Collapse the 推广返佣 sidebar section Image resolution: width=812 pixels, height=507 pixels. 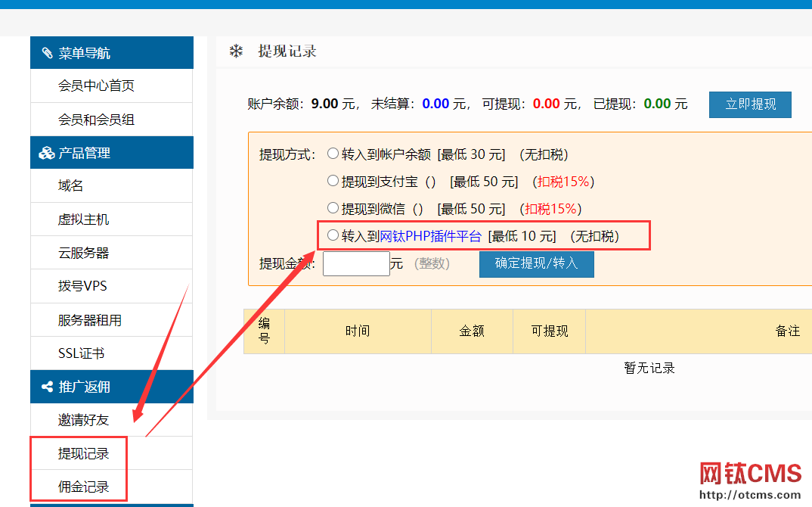(111, 387)
